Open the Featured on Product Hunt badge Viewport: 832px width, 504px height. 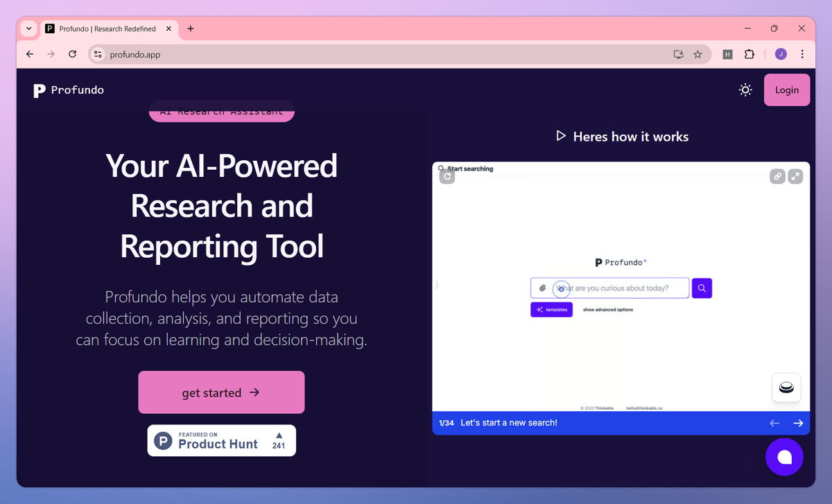(x=222, y=440)
